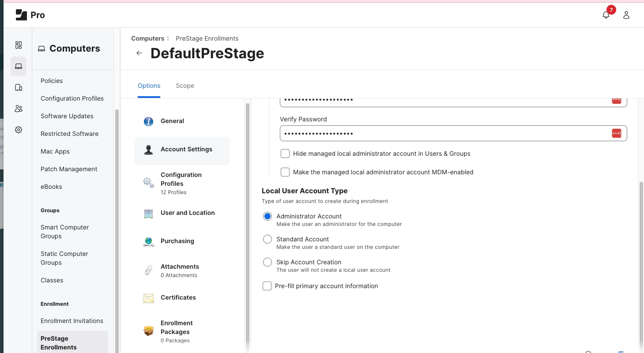Open the Dashboard grid icon in left rail
This screenshot has height=353, width=644.
click(x=19, y=45)
